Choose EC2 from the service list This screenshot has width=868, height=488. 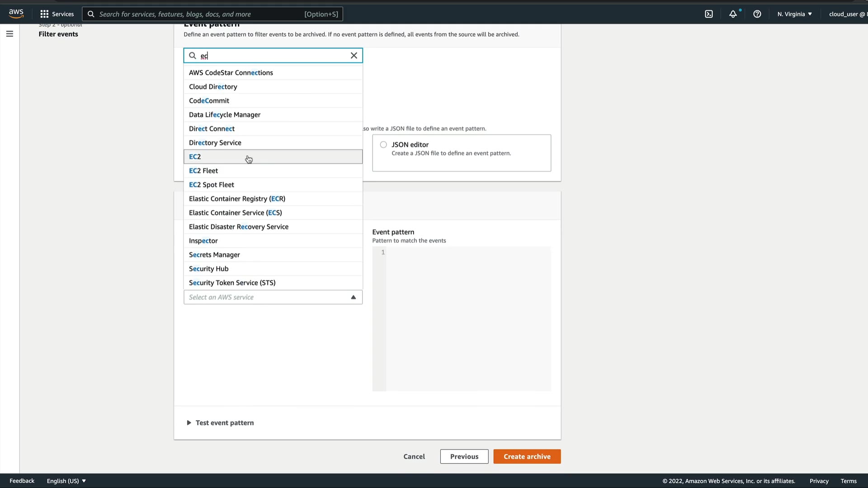[x=195, y=157]
